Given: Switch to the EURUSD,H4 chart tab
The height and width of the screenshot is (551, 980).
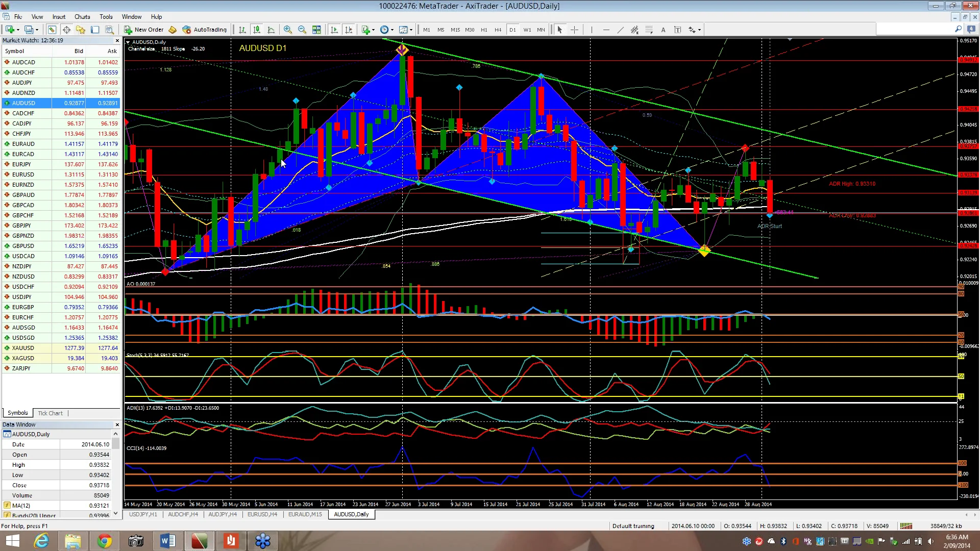Looking at the screenshot, I should pos(262,514).
